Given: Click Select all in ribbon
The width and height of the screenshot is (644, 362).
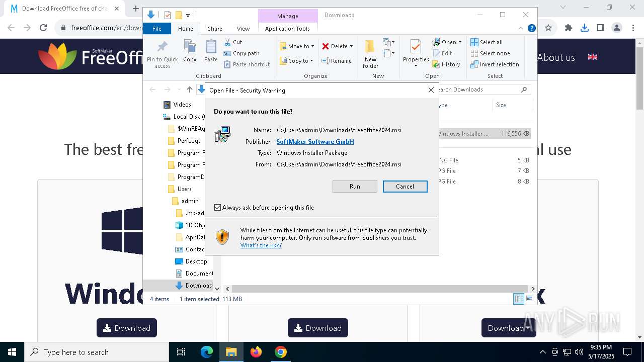Looking at the screenshot, I should 487,42.
